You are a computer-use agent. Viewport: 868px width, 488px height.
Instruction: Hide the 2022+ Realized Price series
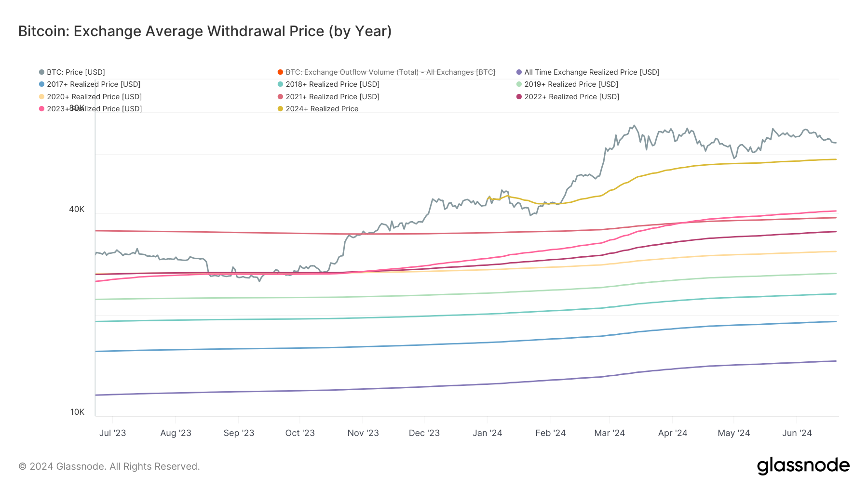571,97
